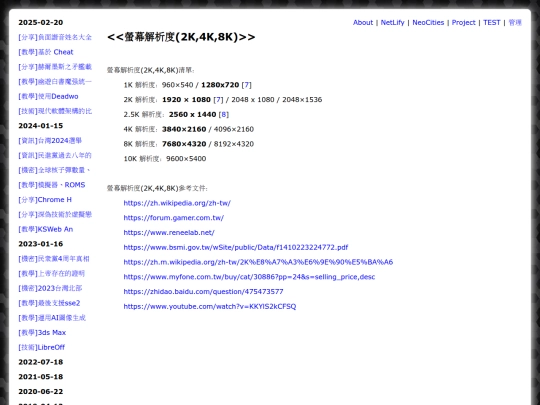Open the [機密]民眾黨4周年真相 article

54,259
